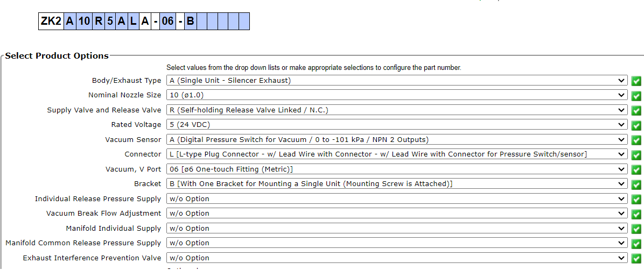Click the Vacuum Sensor field label
The image size is (644, 277).
133,140
